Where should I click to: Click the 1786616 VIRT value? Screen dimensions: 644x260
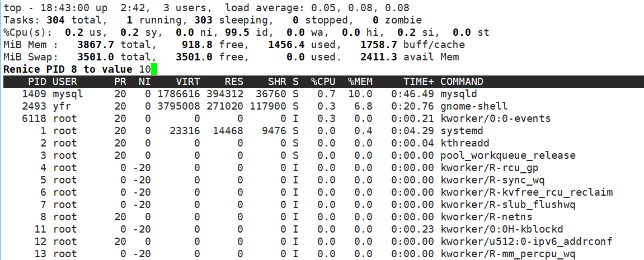click(x=178, y=94)
